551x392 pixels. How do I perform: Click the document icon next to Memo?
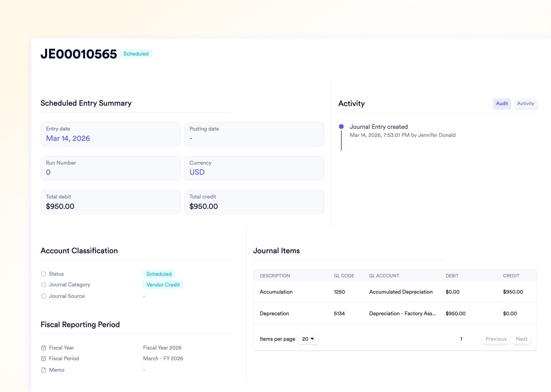[43, 370]
